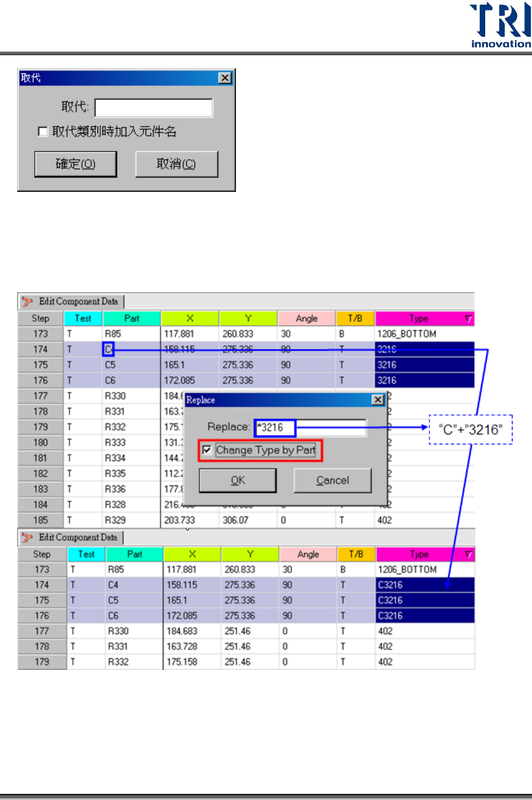Click the Replace field containing *3216

tap(311, 427)
